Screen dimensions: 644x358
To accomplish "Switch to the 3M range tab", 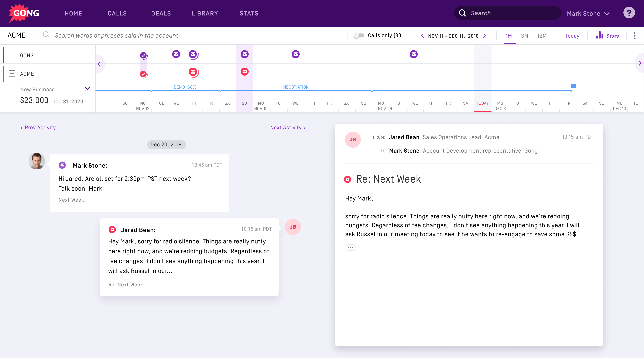I will point(525,36).
